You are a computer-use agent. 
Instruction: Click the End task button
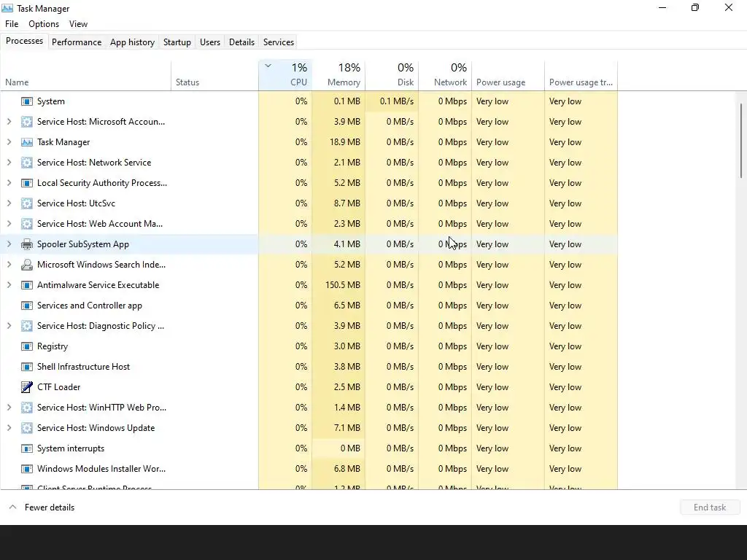(x=710, y=507)
